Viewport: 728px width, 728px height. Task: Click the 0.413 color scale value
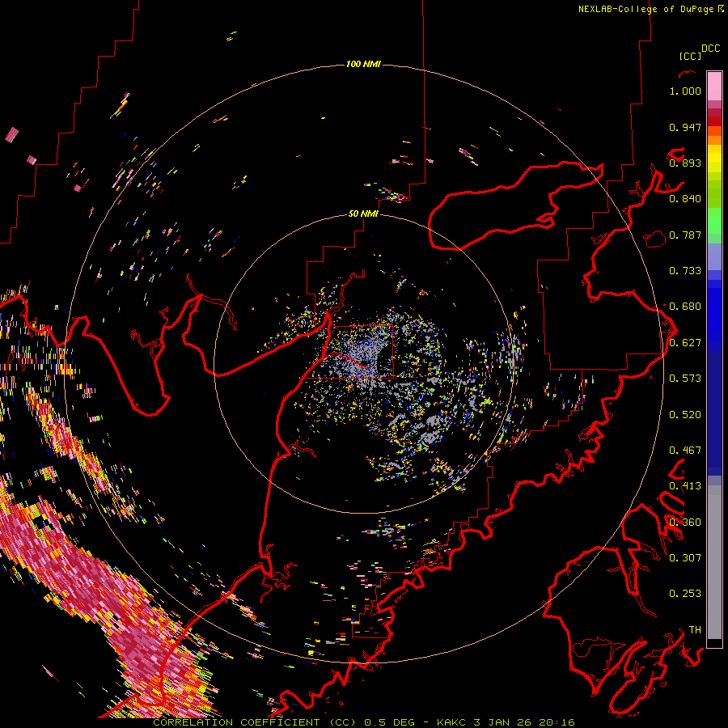click(x=685, y=486)
